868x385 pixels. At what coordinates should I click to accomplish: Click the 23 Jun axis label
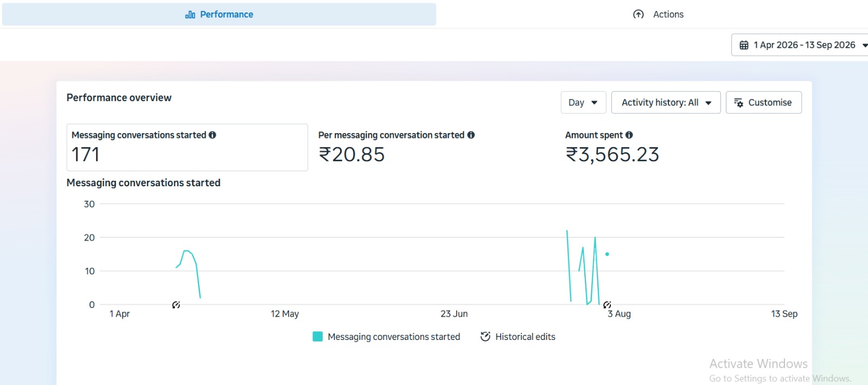(x=454, y=314)
